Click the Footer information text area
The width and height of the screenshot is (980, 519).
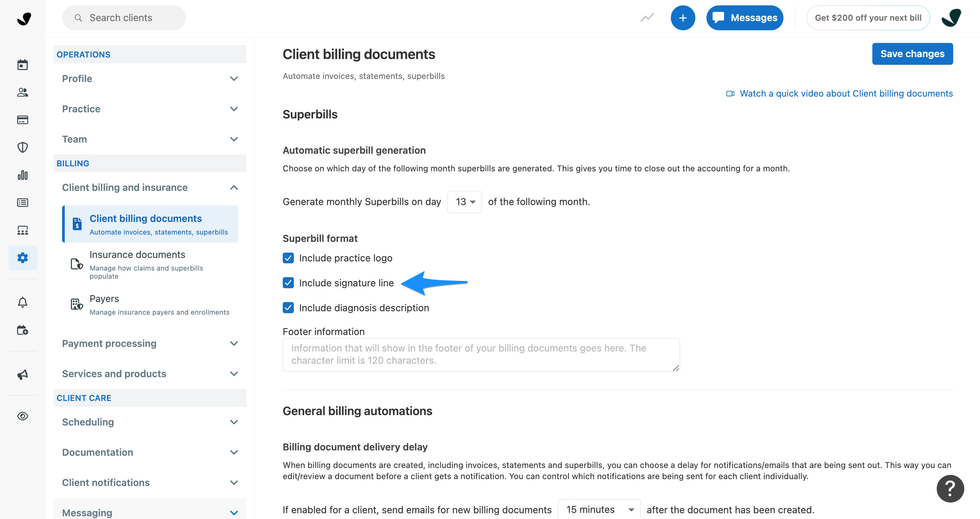(x=481, y=355)
